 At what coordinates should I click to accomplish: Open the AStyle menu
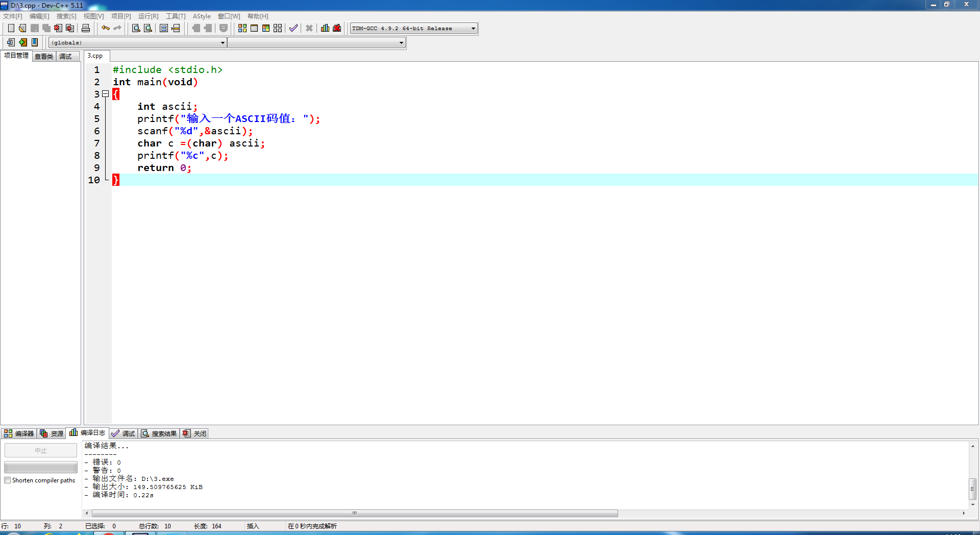[x=202, y=16]
